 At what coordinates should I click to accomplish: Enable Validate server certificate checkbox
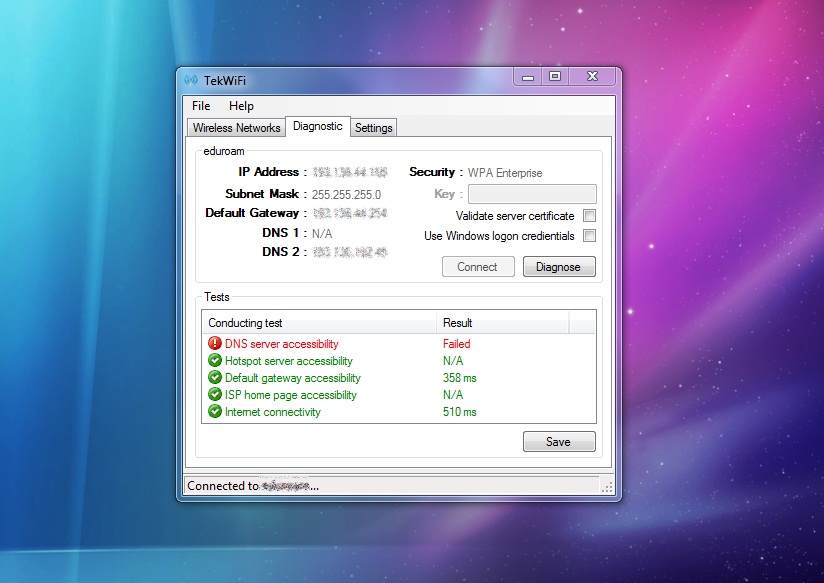[x=590, y=216]
